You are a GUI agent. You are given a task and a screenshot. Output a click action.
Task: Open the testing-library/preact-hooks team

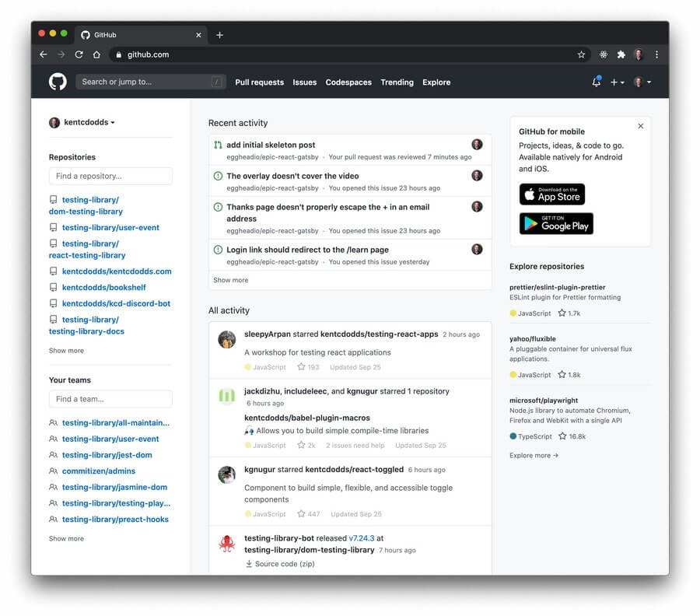[x=115, y=519]
